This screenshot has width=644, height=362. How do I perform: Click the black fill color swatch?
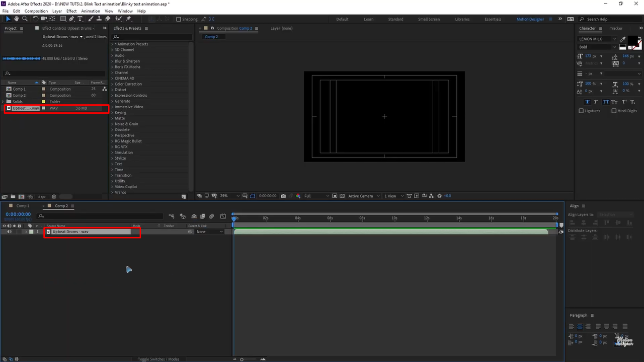click(633, 40)
